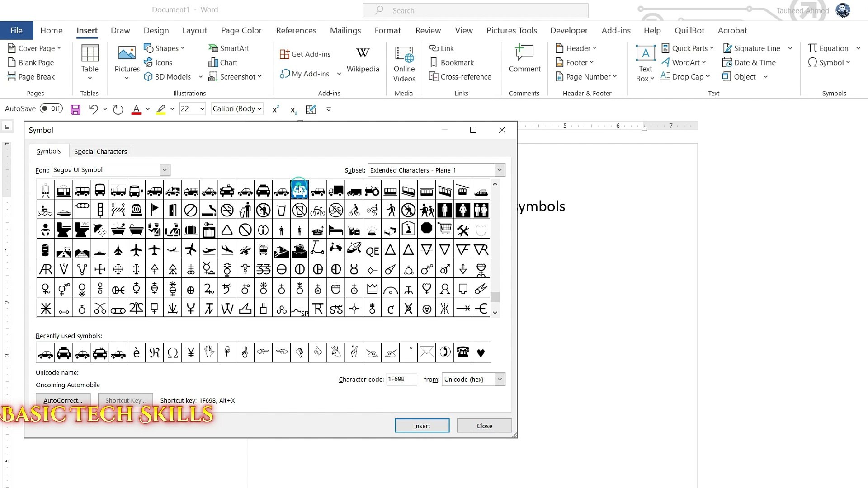Click the Character code input field

(401, 380)
